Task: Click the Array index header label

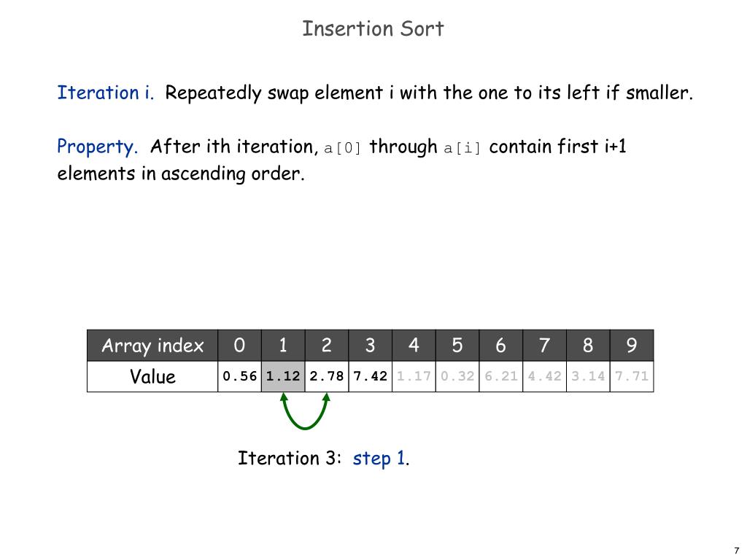Action: [x=152, y=345]
